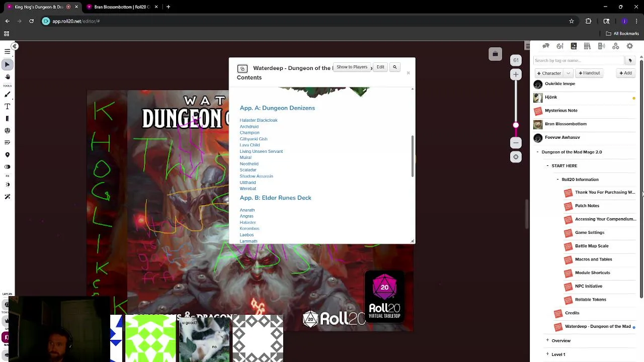Expand the Level 1 folder

(x=547, y=354)
